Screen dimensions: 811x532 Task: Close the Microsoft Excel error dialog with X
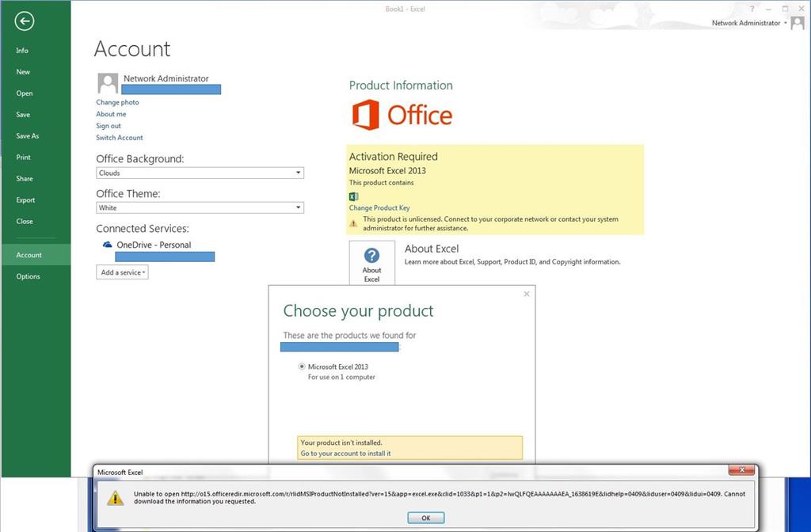[x=742, y=470]
